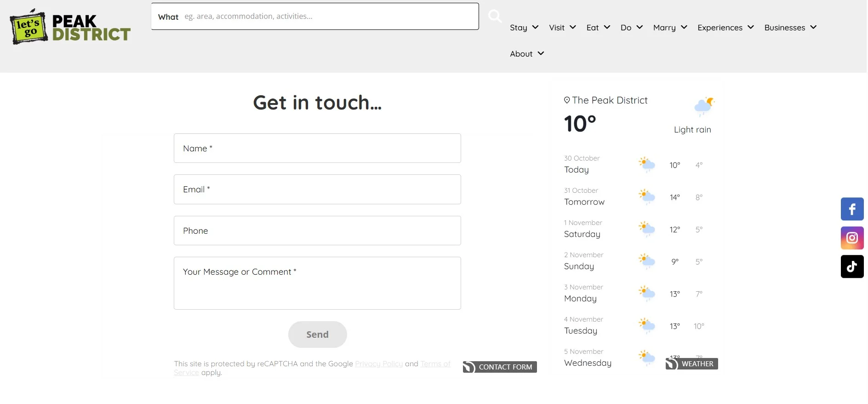Click the weather icon for Tomorrow

point(647,196)
